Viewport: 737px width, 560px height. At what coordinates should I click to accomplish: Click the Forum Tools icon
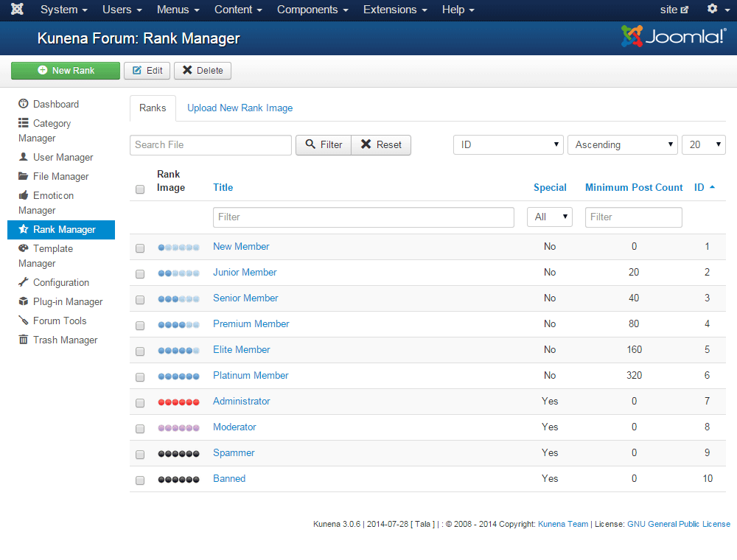coord(23,321)
